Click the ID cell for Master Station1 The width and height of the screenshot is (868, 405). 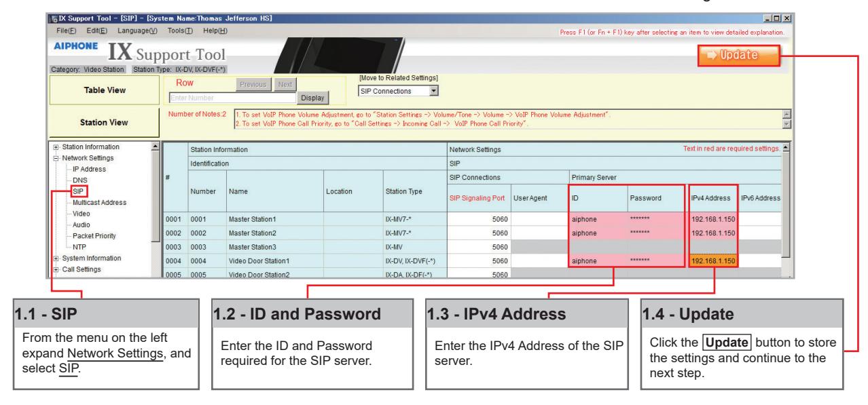598,219
